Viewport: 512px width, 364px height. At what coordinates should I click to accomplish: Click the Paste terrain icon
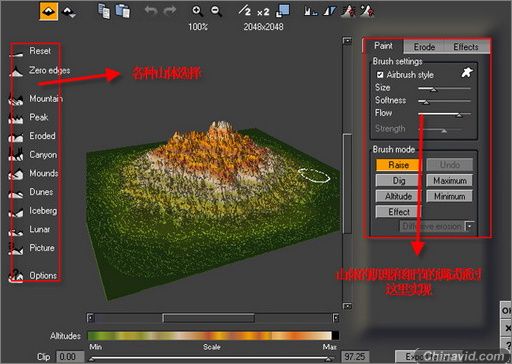click(x=123, y=11)
